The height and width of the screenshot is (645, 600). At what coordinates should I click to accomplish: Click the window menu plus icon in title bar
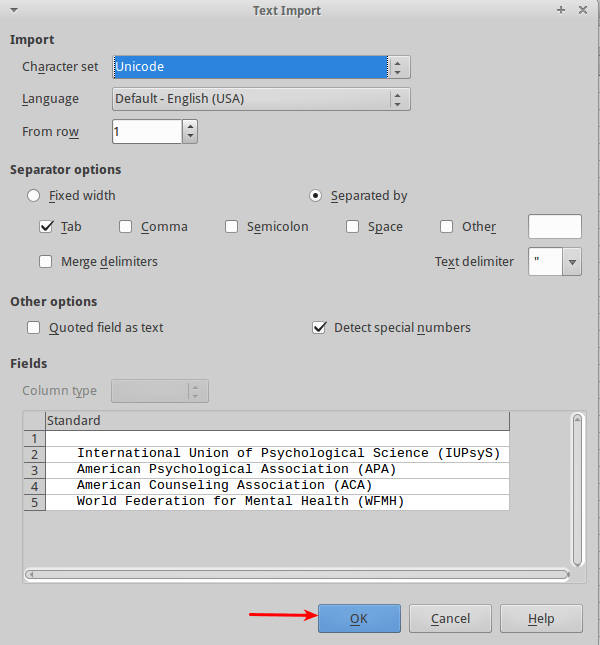(x=561, y=9)
